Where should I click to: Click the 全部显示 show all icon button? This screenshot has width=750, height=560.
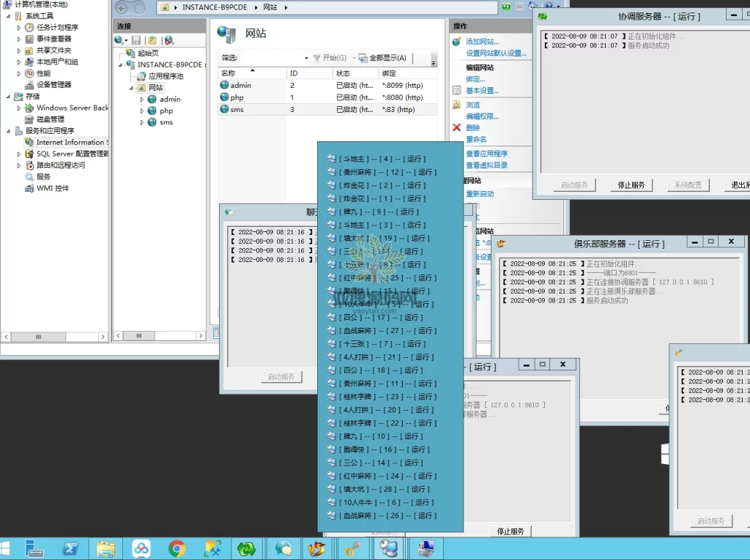pyautogui.click(x=363, y=58)
